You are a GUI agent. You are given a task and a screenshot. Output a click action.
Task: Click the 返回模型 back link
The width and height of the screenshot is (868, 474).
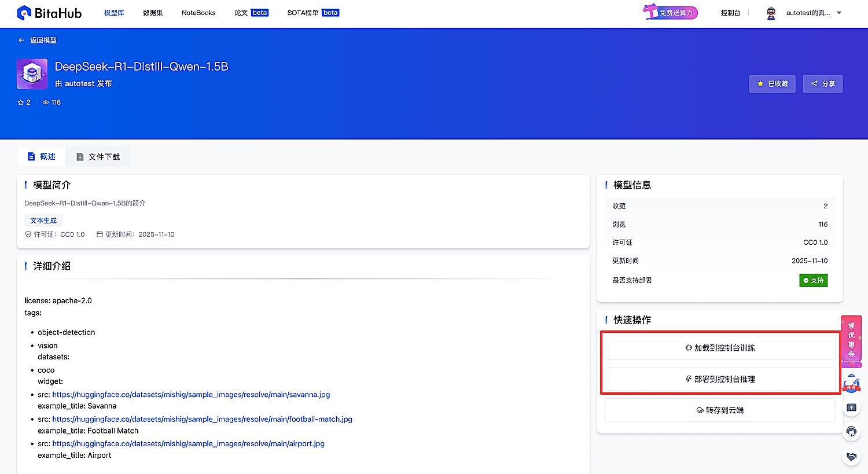click(38, 41)
